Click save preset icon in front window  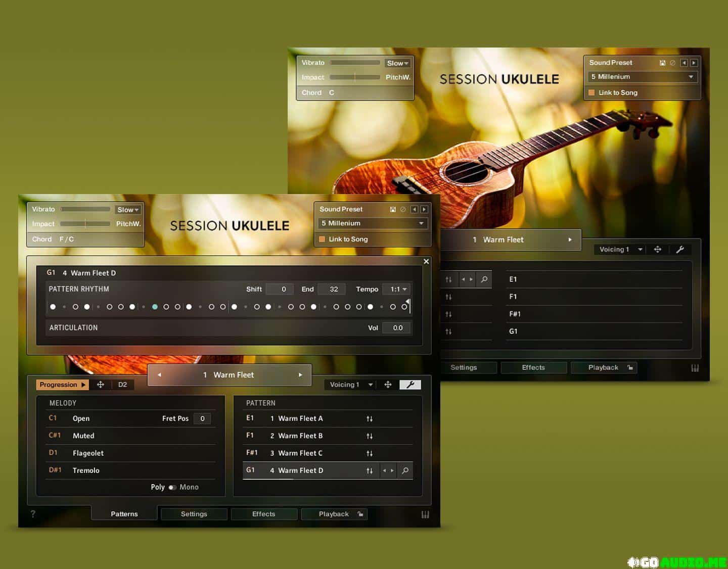coord(393,209)
